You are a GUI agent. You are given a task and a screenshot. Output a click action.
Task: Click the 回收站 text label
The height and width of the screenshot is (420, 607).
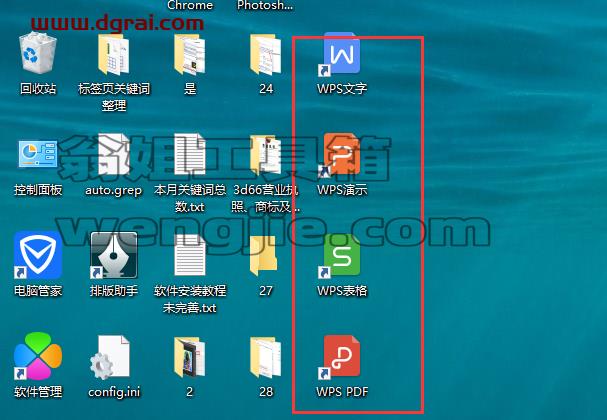38,89
